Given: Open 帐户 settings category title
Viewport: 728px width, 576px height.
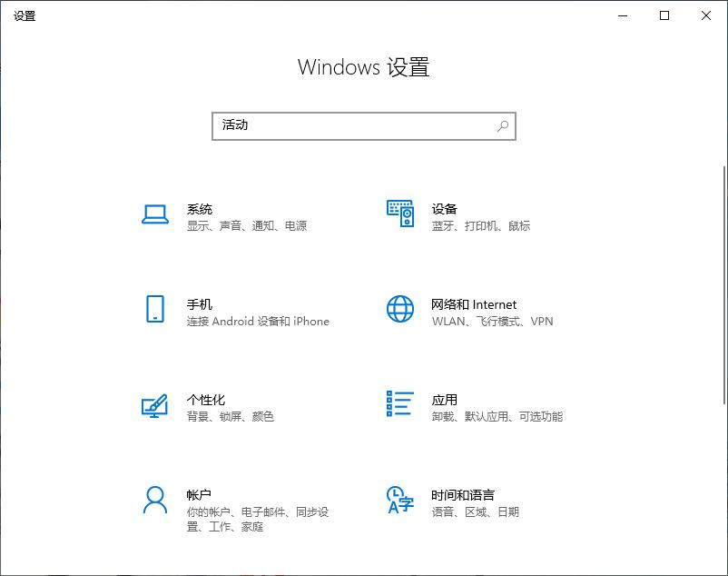Looking at the screenshot, I should (x=199, y=495).
